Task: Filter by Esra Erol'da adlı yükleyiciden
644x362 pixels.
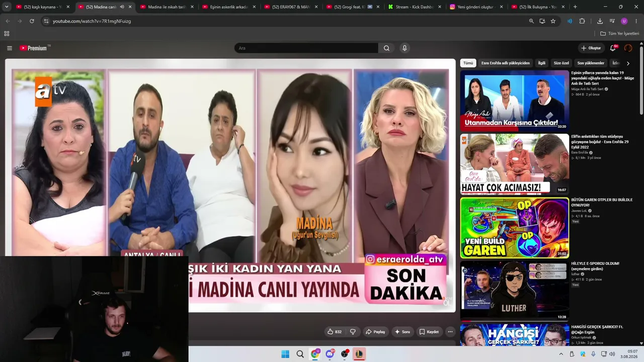Action: click(x=505, y=63)
